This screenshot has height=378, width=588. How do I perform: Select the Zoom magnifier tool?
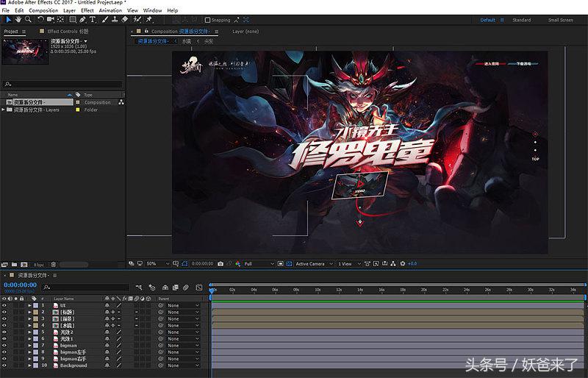tap(28, 20)
